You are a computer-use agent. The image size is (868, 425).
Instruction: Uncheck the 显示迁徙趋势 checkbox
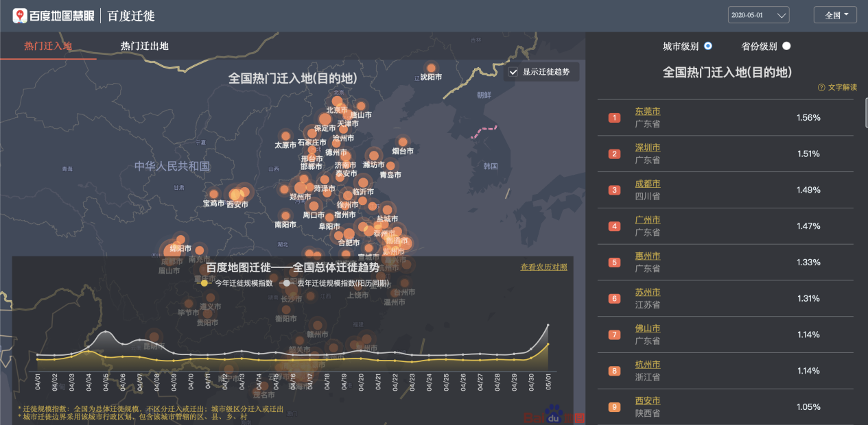click(x=513, y=72)
